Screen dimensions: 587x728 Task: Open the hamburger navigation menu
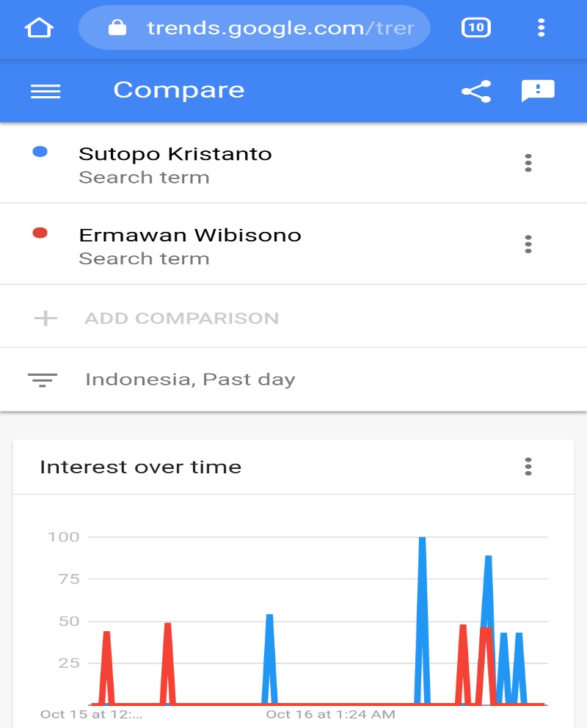[45, 91]
